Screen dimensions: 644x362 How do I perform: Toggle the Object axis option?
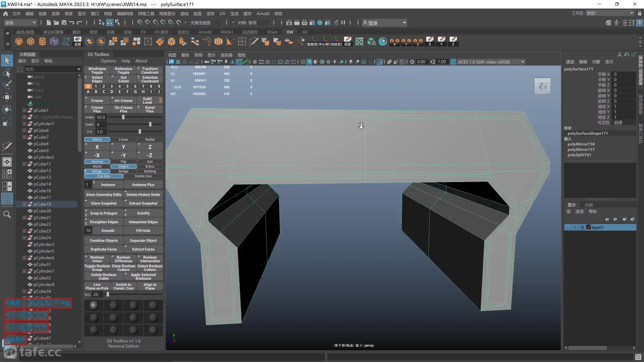coord(123,167)
